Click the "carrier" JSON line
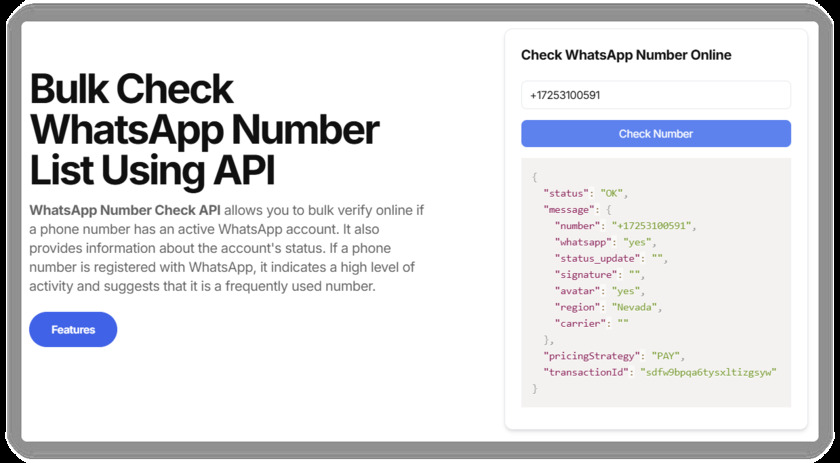The height and width of the screenshot is (463, 840). point(591,323)
